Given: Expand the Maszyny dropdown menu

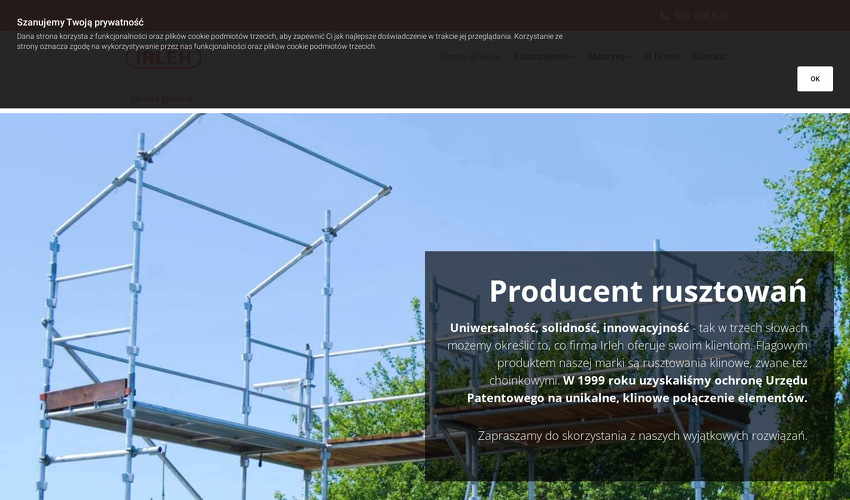Looking at the screenshot, I should (x=610, y=56).
